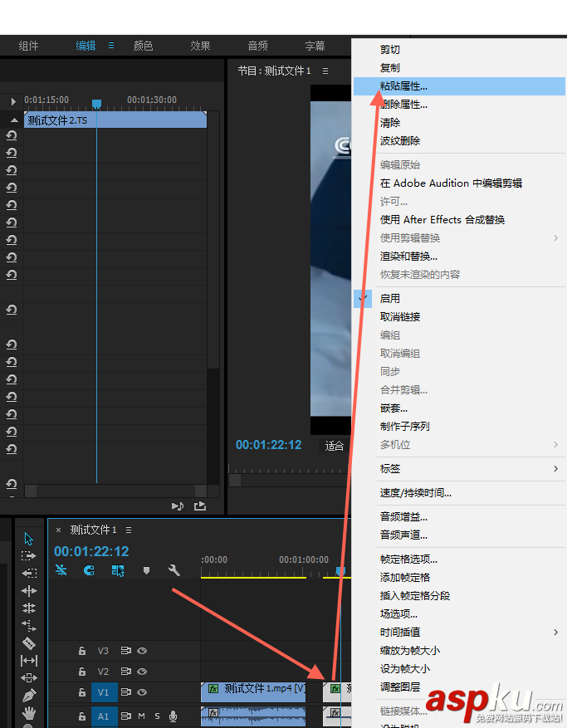
Task: Toggle sync lock on track V2
Action: tap(125, 672)
